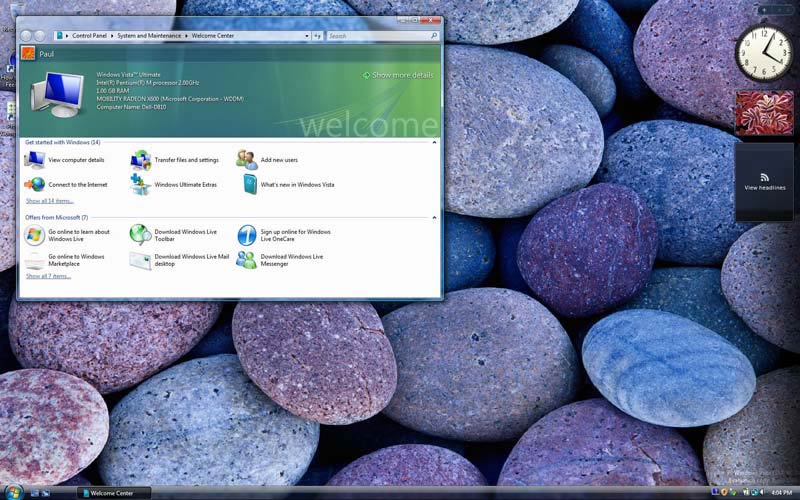Click Welcome Center in the breadcrumb
The image size is (800, 500).
coord(213,36)
